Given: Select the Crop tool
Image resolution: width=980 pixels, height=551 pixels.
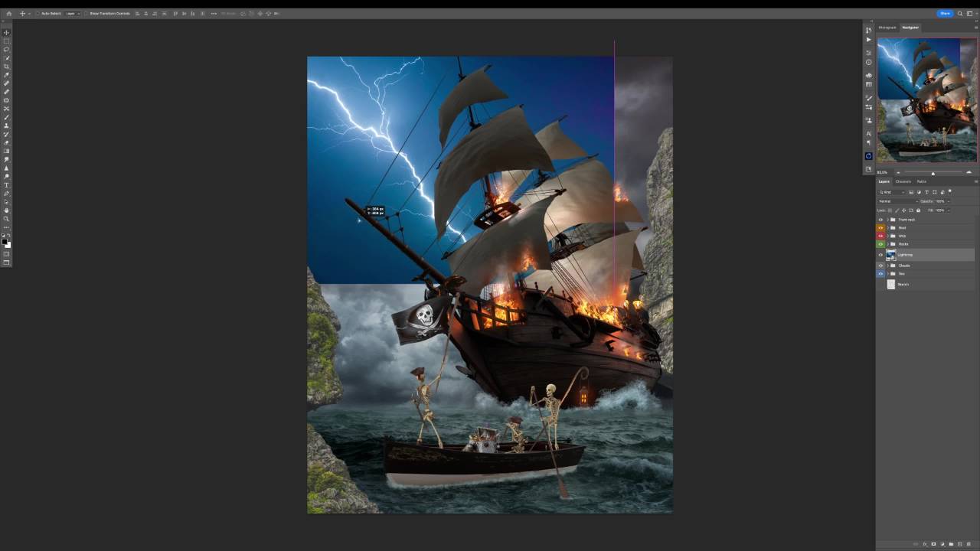Looking at the screenshot, I should click(7, 67).
